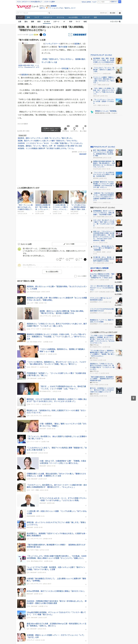
Task: Open article 日曜劇の慰だった女優
Action: [x=56, y=475]
